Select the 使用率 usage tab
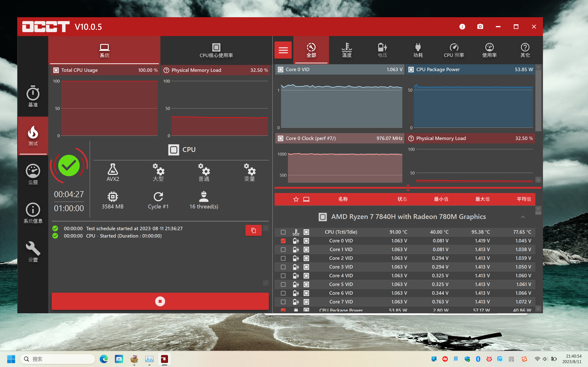588x367 pixels. [x=489, y=50]
